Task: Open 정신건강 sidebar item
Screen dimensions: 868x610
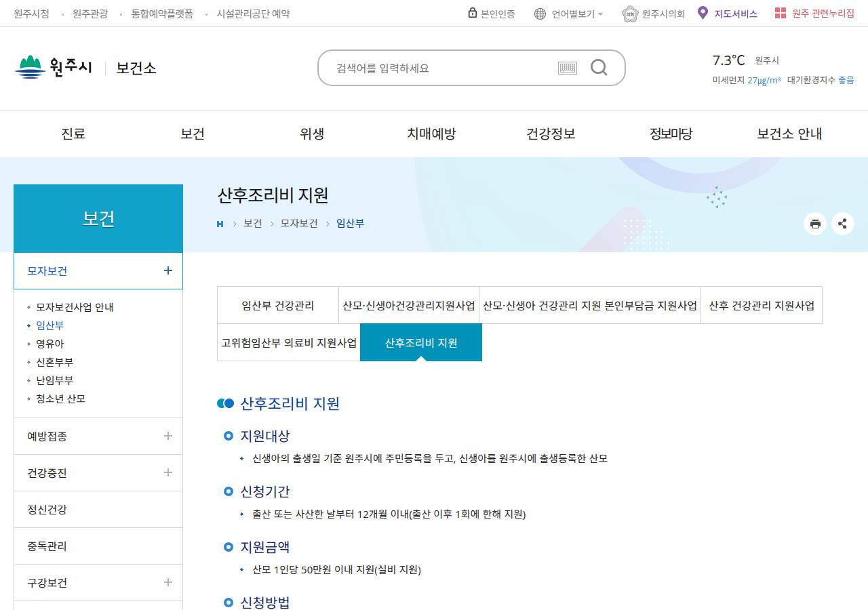Action: [x=98, y=509]
